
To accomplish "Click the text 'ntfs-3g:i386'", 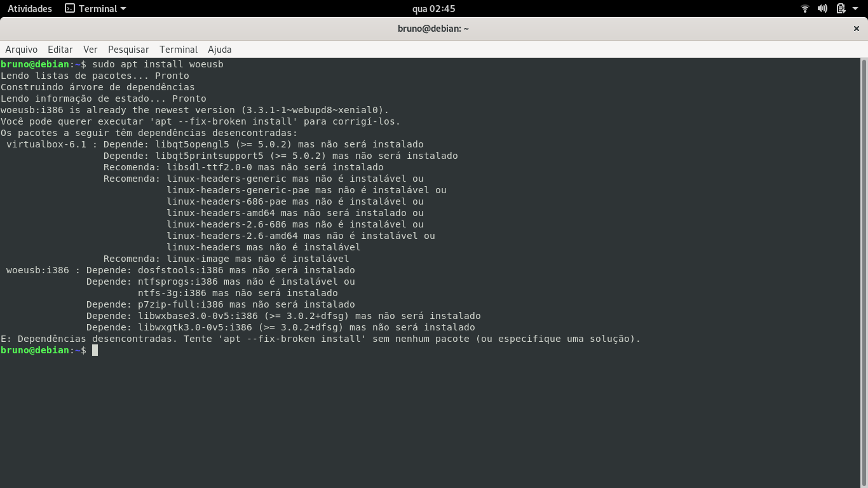I will (172, 293).
